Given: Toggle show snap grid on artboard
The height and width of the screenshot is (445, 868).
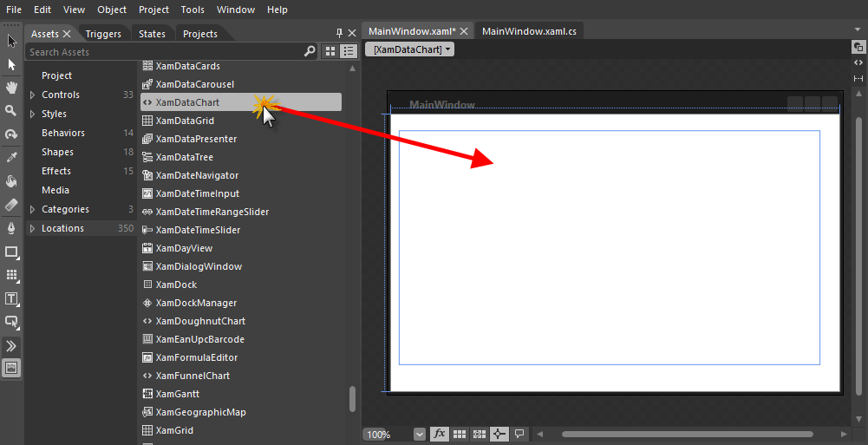Looking at the screenshot, I should 460,434.
